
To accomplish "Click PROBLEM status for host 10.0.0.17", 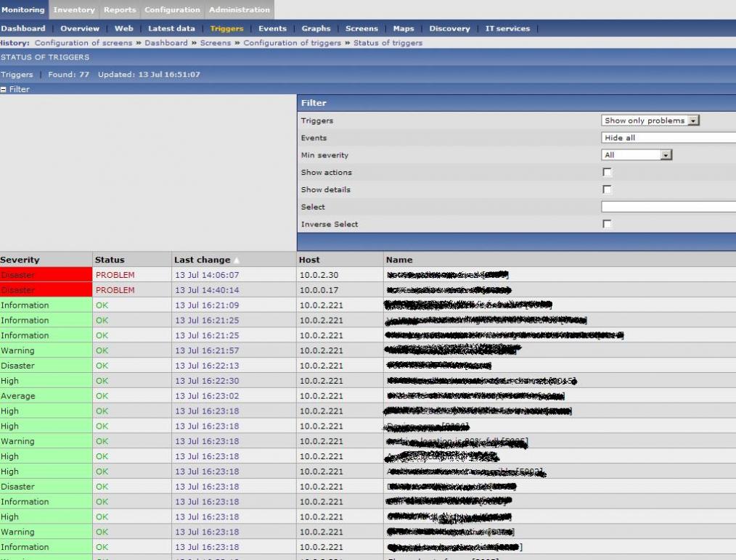I will click(115, 290).
